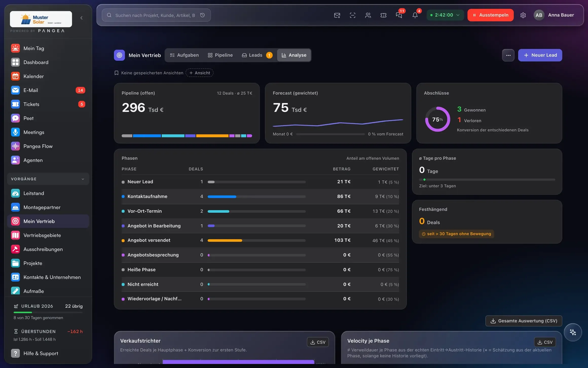588x368 pixels.
Task: Add a saved view with + Ansicht
Action: tap(199, 73)
